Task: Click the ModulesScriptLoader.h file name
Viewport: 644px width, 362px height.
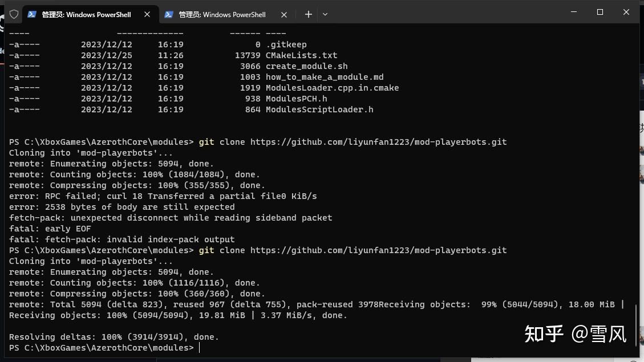Action: 319,109
